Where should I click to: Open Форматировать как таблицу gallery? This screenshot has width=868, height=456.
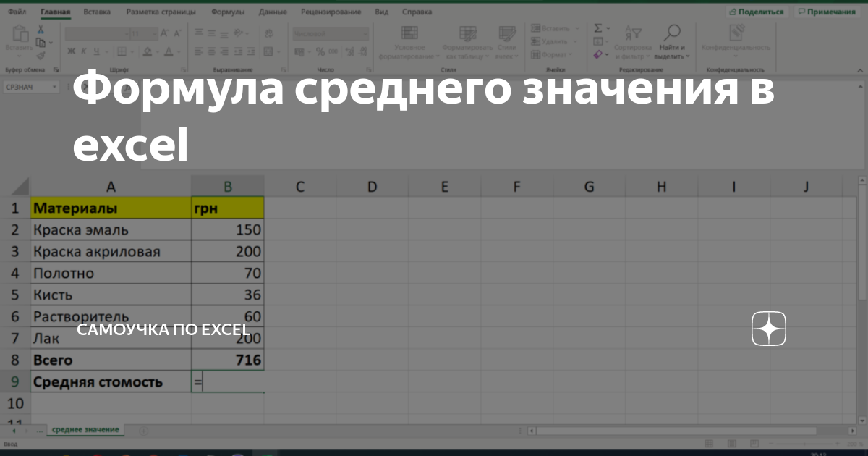[467, 42]
